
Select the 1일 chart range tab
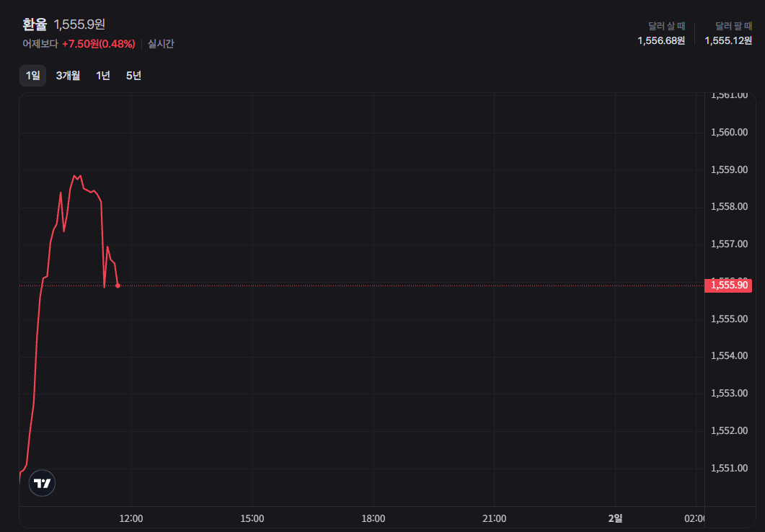click(32, 76)
